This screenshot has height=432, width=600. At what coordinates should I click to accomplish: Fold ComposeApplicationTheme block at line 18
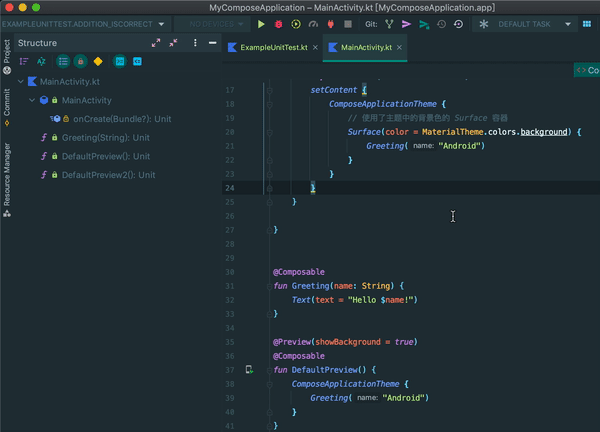point(269,104)
